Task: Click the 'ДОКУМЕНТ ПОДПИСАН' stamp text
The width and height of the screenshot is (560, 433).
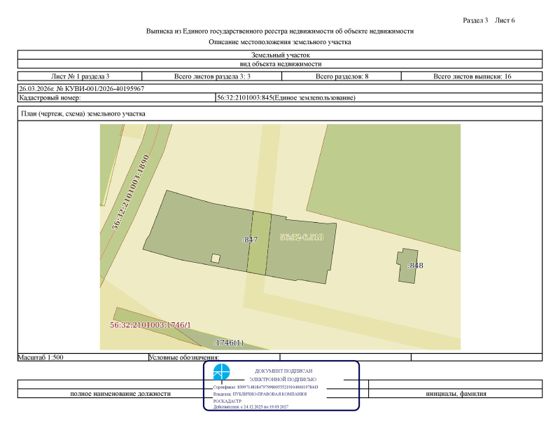Action: click(x=284, y=371)
